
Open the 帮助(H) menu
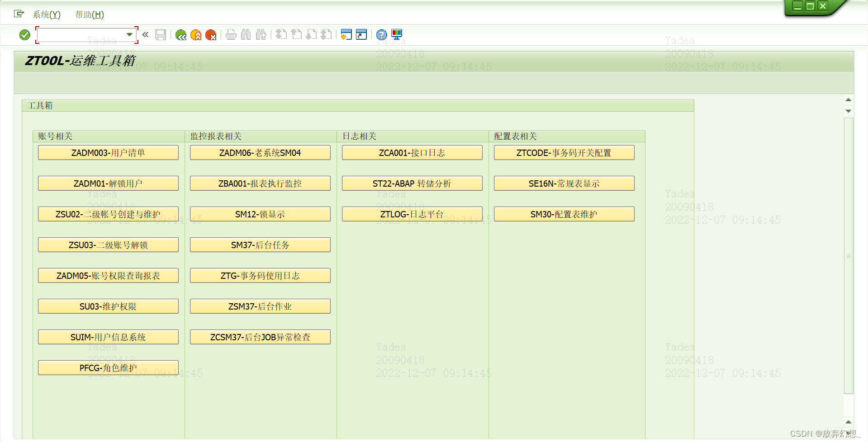coord(90,14)
